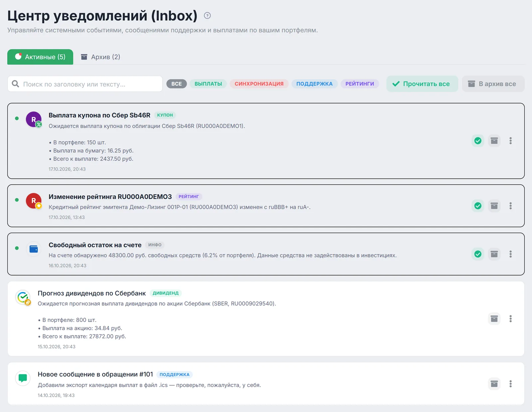Open more options for rating change notification
Viewport: 532px width, 412px height.
click(510, 206)
